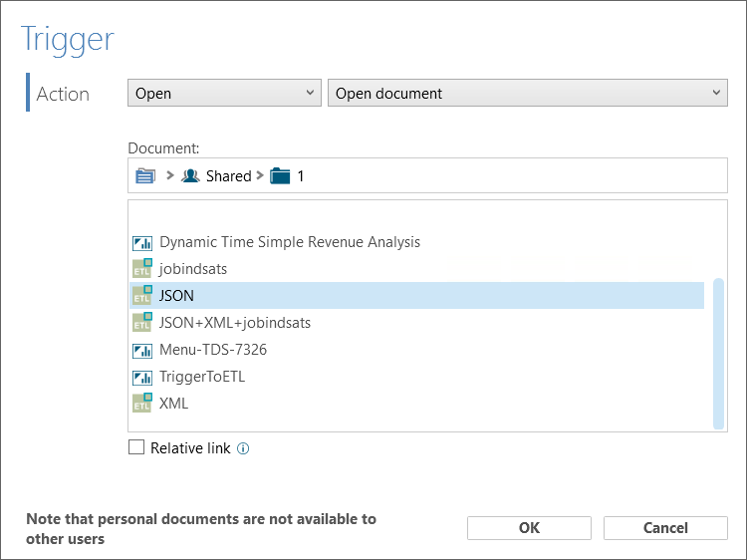Click the ETL icon beside JSON+XML+jobindsats
The height and width of the screenshot is (560, 747).
(142, 322)
